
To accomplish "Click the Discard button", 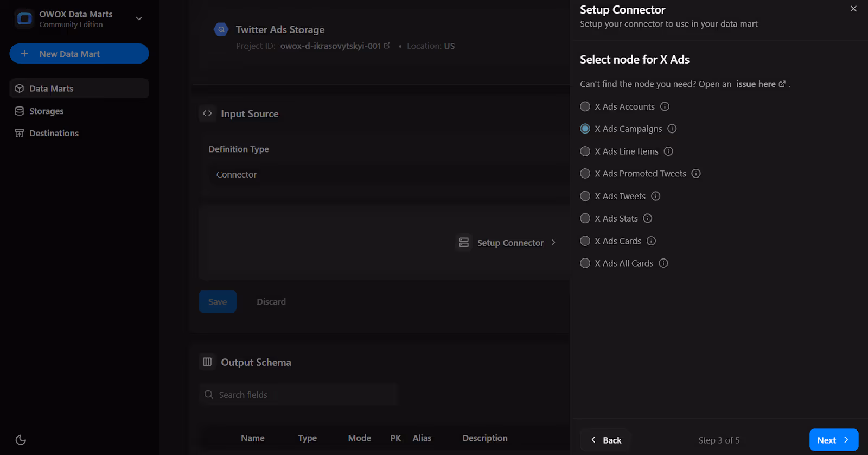I will point(271,302).
